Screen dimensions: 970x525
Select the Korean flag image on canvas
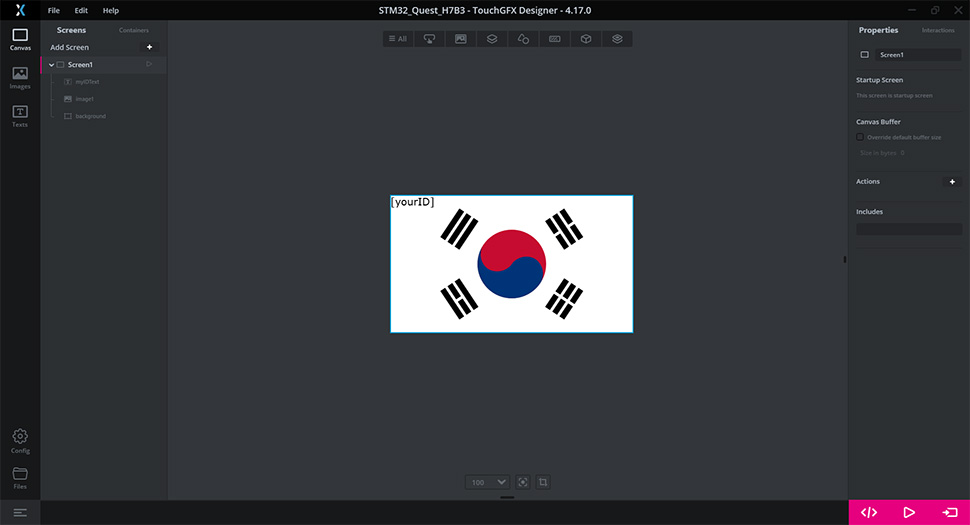[x=512, y=264]
